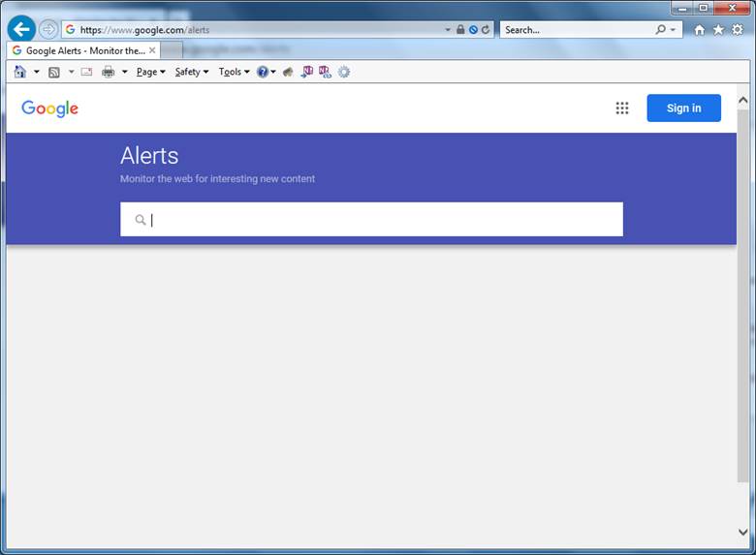Click the magnifier icon in the Alerts search box

(x=141, y=220)
